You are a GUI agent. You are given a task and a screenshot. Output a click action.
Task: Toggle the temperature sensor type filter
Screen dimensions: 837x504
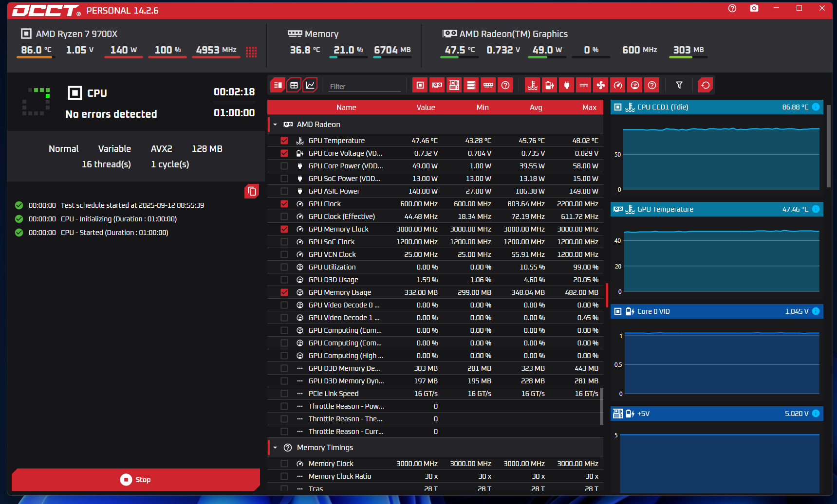(x=533, y=85)
